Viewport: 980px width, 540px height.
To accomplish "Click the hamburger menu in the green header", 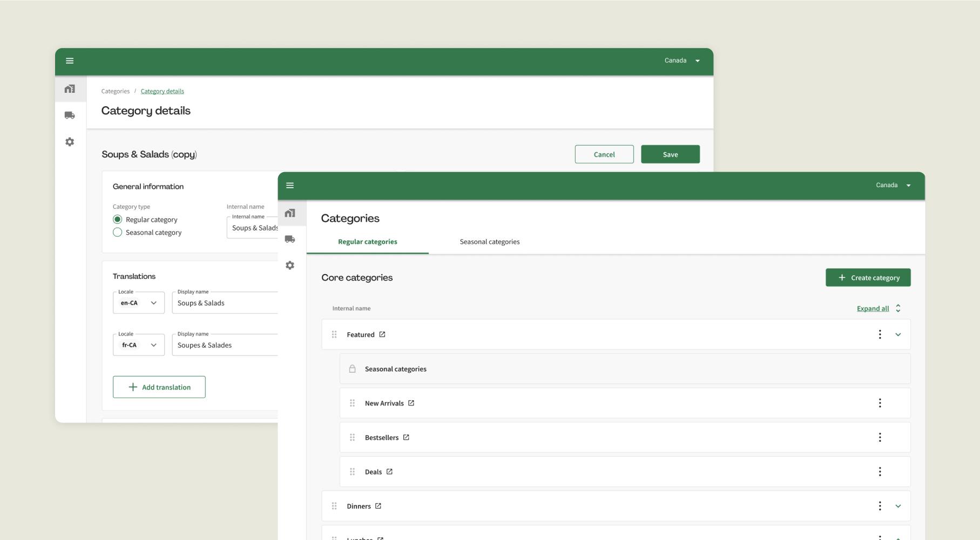I will coord(290,185).
